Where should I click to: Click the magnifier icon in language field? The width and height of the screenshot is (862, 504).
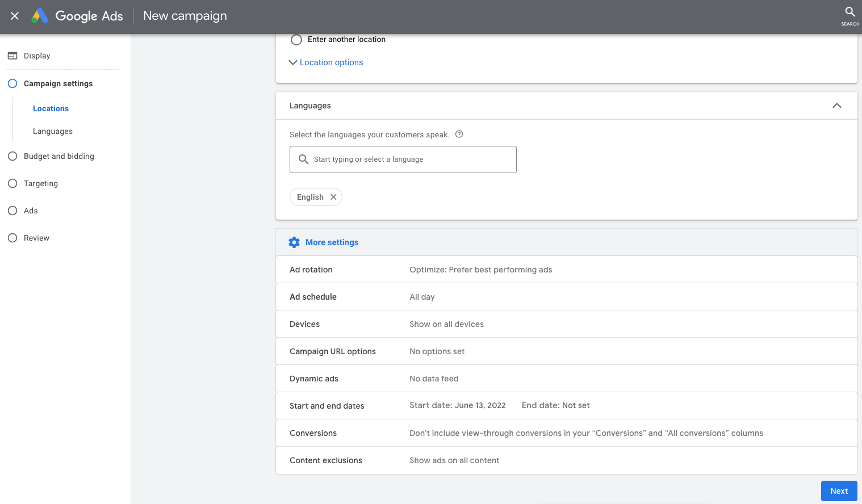[304, 159]
